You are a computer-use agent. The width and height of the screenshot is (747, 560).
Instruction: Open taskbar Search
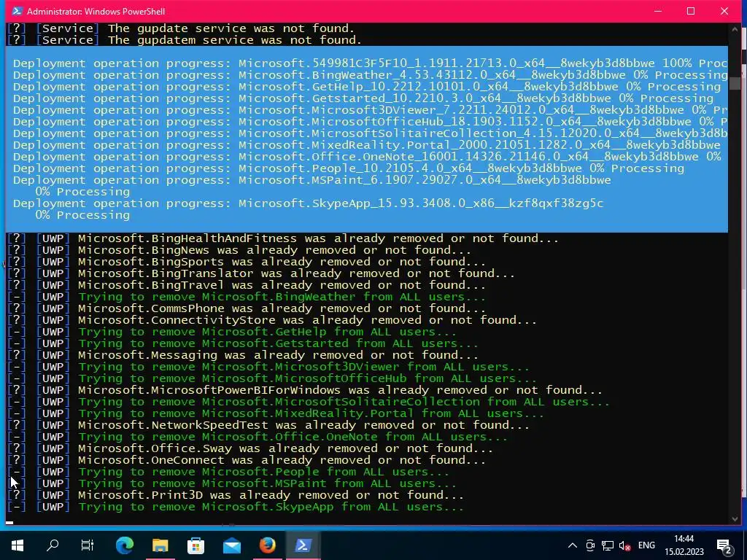[x=53, y=545]
